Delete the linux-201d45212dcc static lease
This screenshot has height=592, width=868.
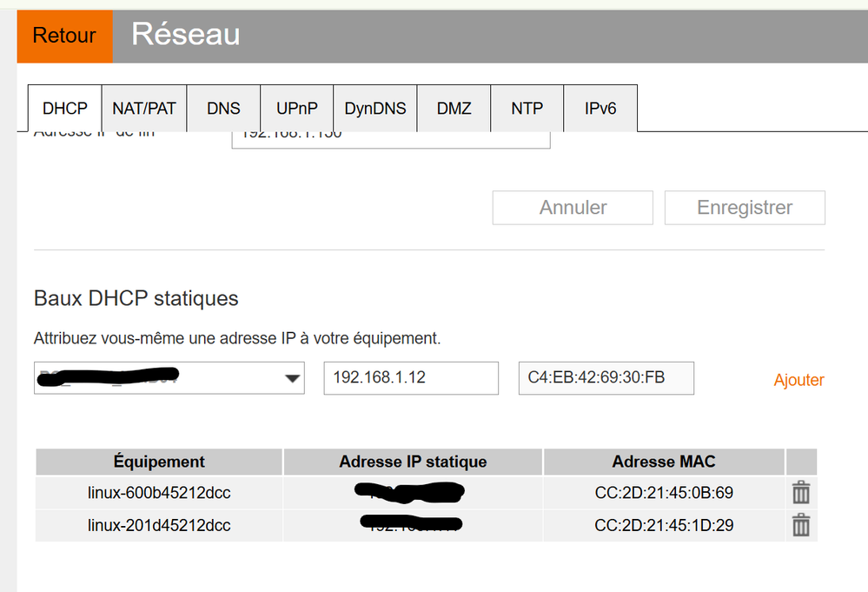click(801, 525)
